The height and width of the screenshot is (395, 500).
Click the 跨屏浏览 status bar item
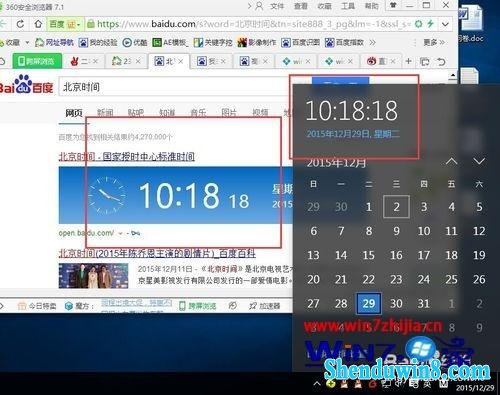pos(197,305)
